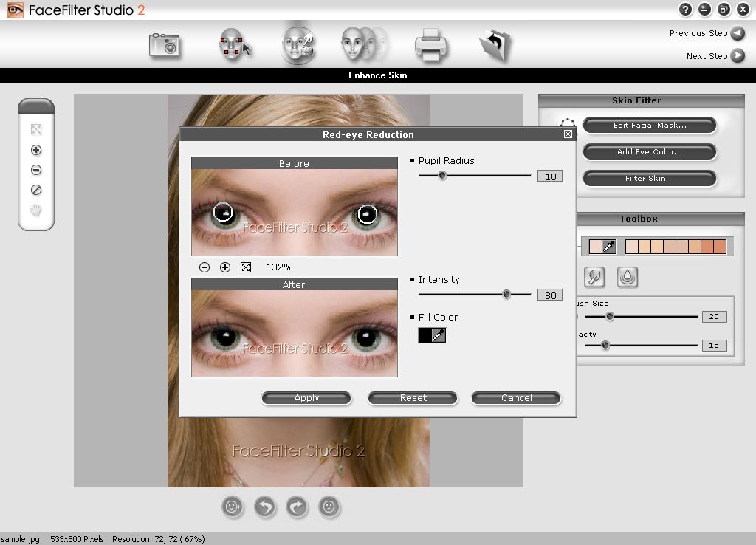Select the Toolbox brush tool
The width and height of the screenshot is (756, 545).
594,277
